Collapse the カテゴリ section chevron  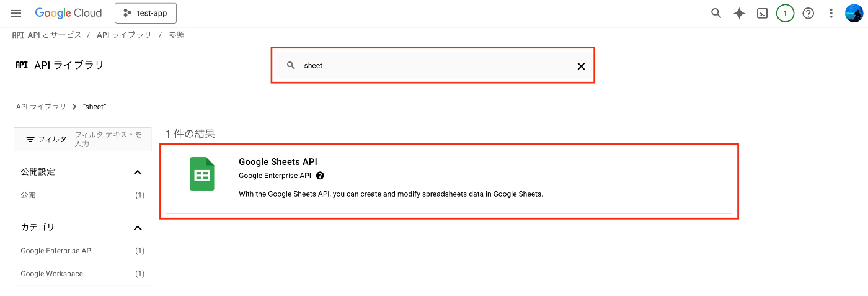coord(138,228)
